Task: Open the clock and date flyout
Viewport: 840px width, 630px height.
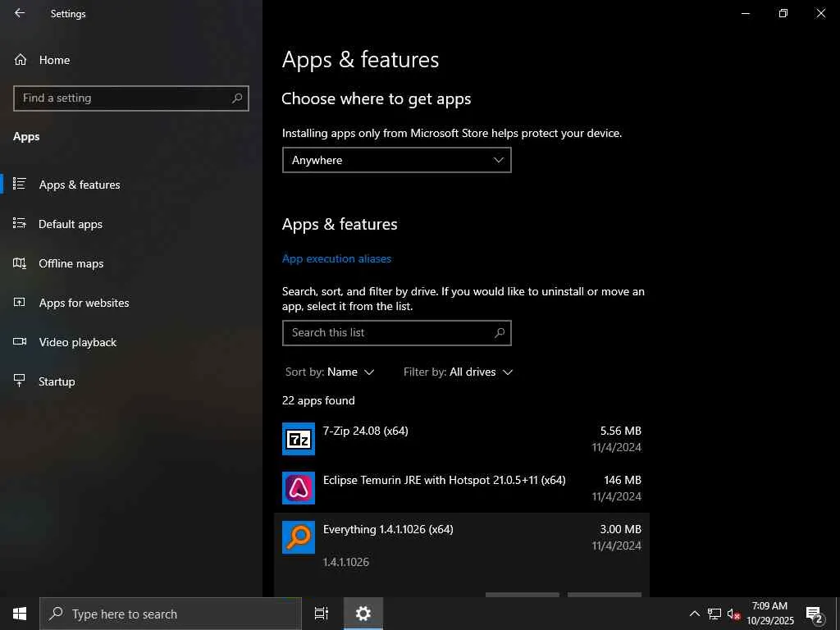Action: click(x=769, y=614)
